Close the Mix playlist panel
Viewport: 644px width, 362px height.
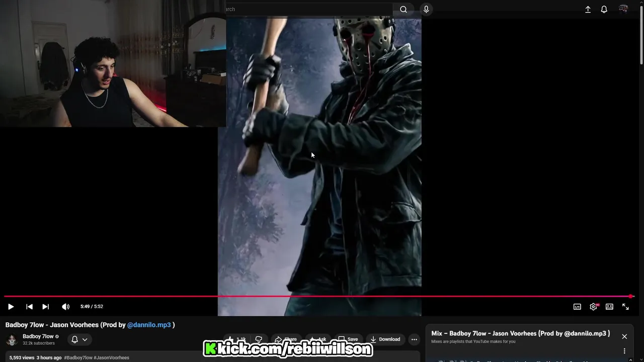pos(624,336)
